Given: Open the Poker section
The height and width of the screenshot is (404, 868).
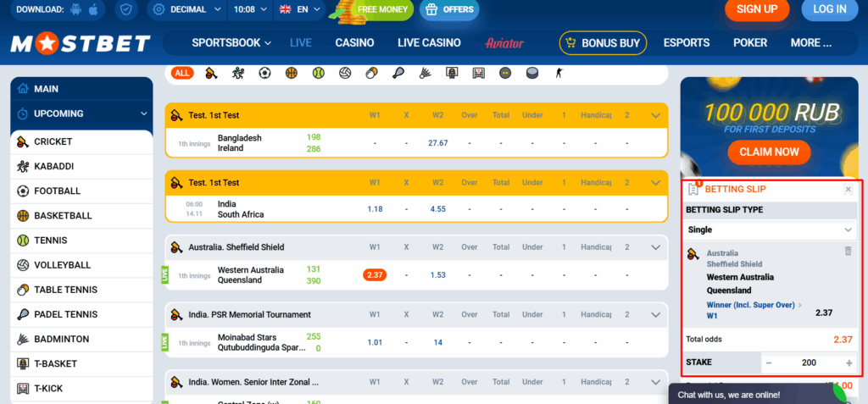Looking at the screenshot, I should 750,43.
